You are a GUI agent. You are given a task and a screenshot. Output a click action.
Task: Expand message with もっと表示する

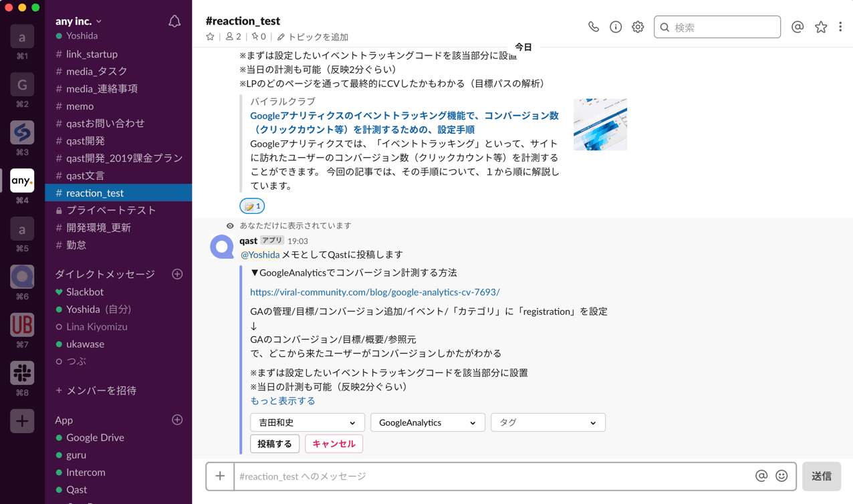click(x=283, y=401)
